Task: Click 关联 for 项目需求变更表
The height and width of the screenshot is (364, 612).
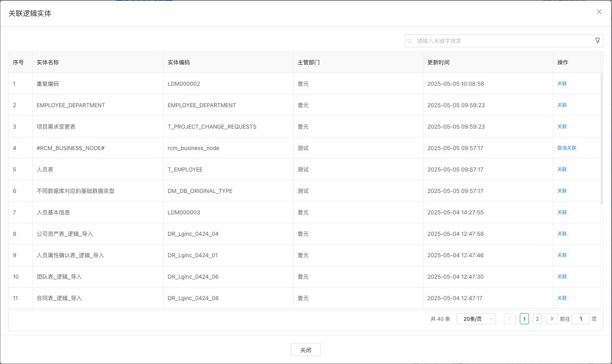Action: point(562,127)
